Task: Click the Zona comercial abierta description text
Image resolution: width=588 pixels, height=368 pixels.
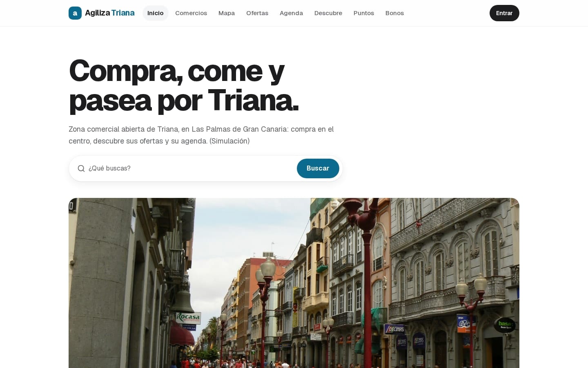Action: pos(201,135)
